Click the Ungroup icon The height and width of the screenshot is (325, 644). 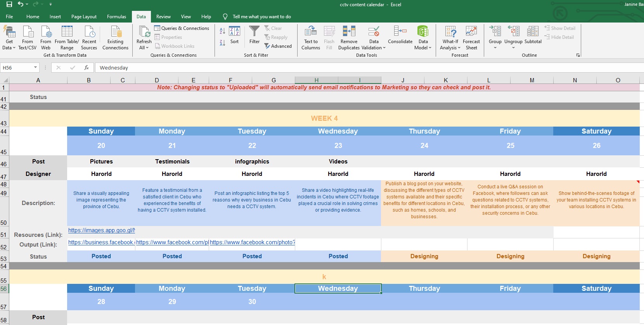click(513, 31)
